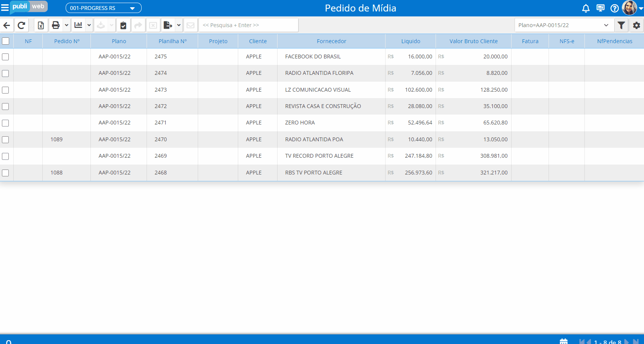Click the envelope email icon
Screen dimensions: 644x344
click(x=190, y=25)
